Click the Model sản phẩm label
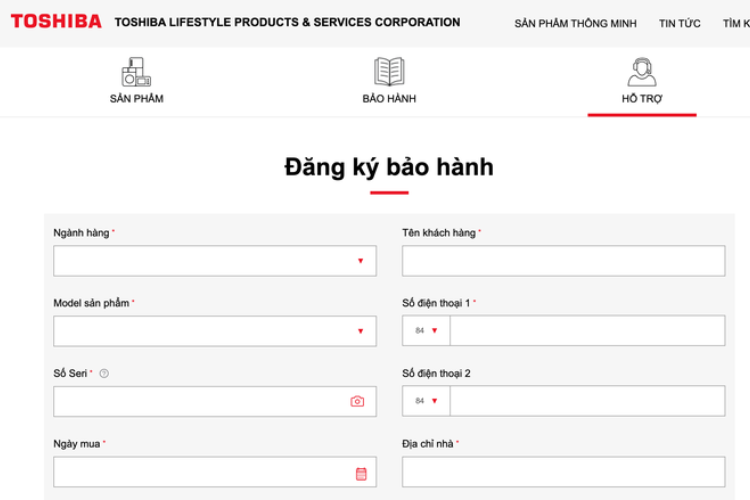Image resolution: width=750 pixels, height=500 pixels. [91, 303]
